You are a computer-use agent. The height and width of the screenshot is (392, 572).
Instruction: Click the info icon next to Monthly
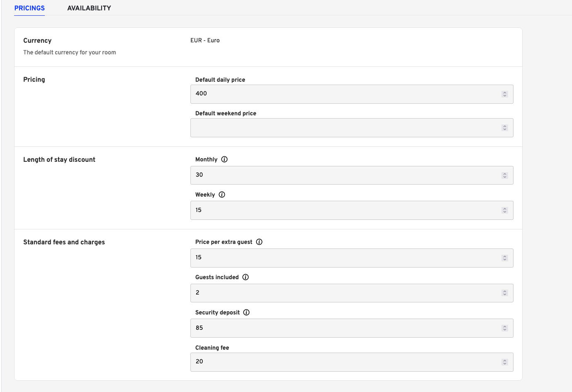point(224,159)
